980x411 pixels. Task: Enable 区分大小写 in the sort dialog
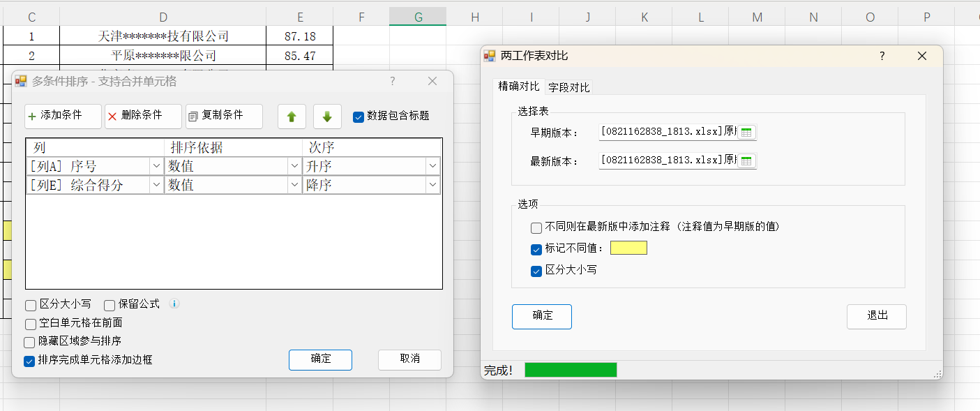(x=31, y=305)
